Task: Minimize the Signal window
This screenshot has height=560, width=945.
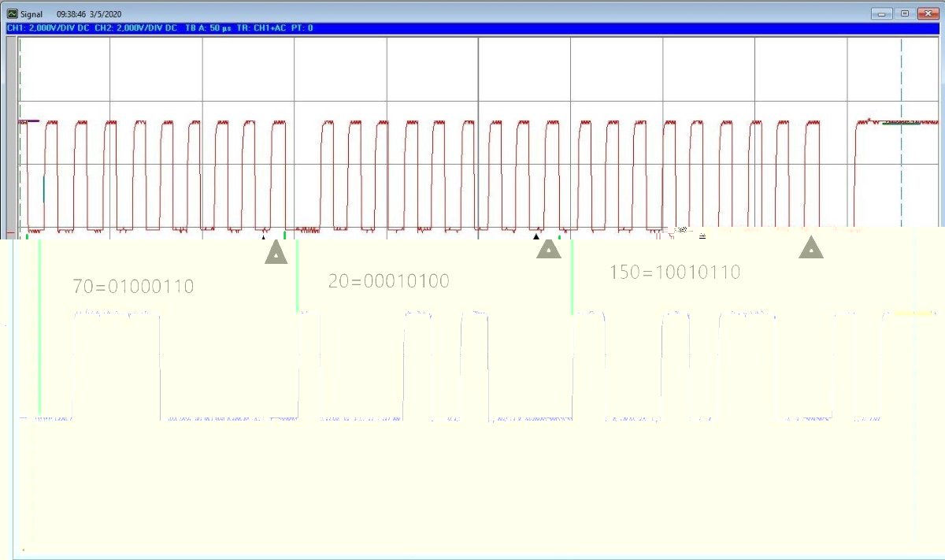Action: click(882, 13)
